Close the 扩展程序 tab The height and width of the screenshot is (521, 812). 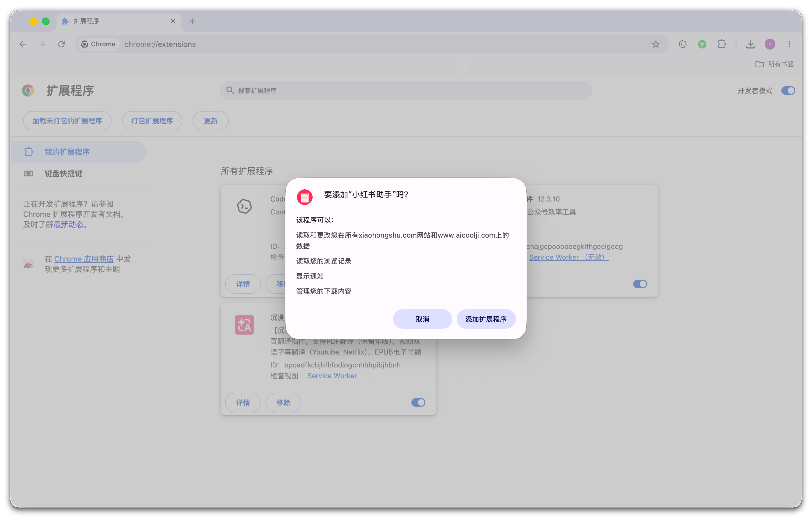(x=173, y=21)
